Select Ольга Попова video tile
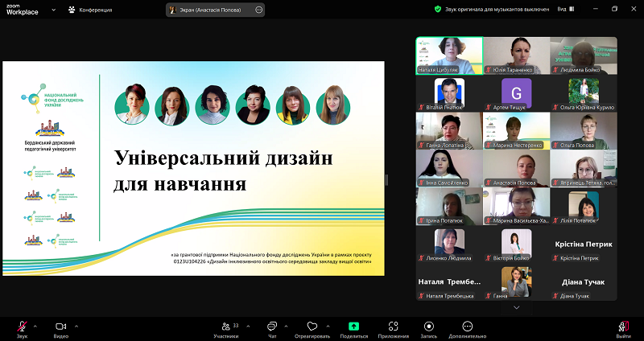The height and width of the screenshot is (341, 644). click(583, 131)
